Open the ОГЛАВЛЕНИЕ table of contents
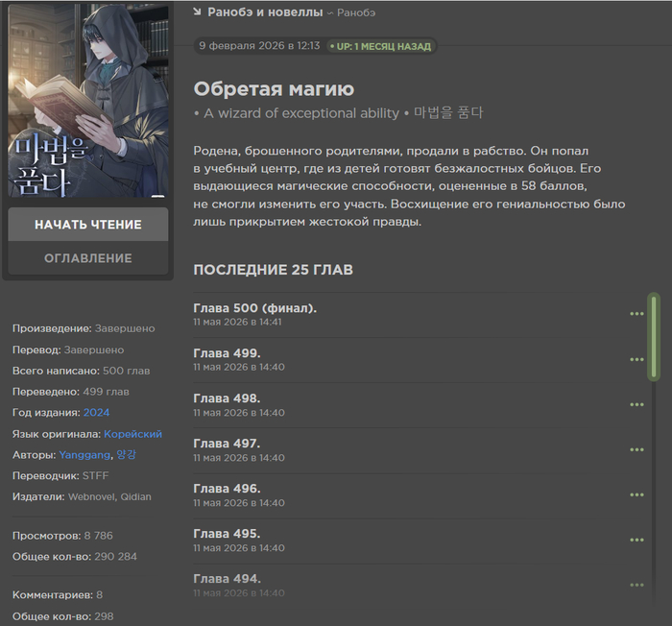 click(x=88, y=258)
